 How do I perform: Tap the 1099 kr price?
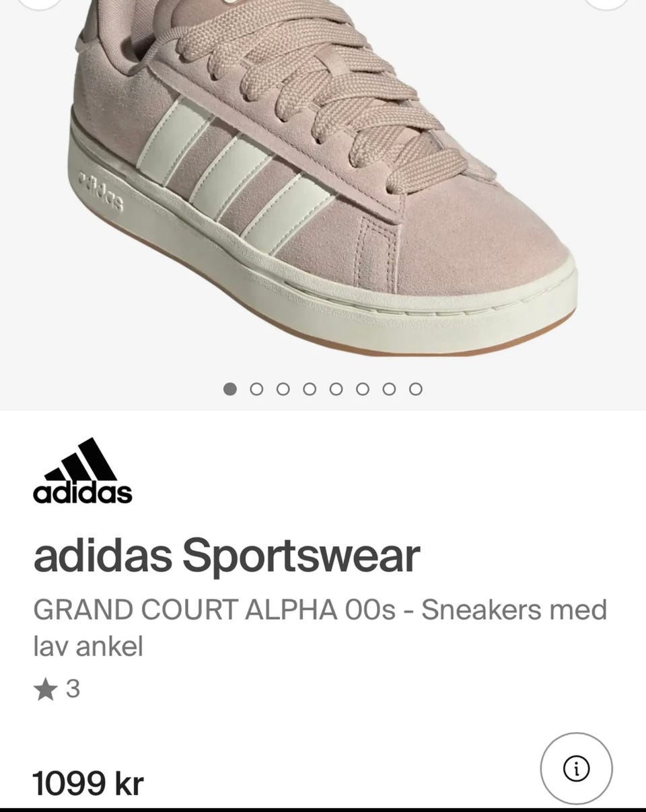(x=88, y=784)
